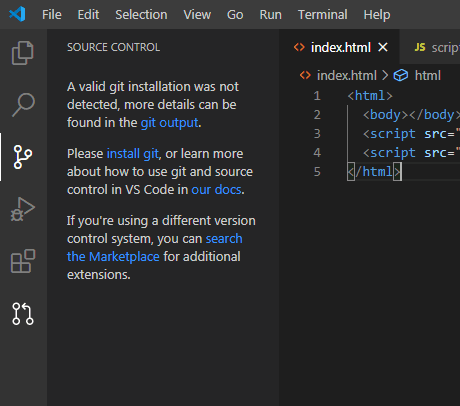The width and height of the screenshot is (460, 406).
Task: Open the Terminal menu
Action: (323, 15)
